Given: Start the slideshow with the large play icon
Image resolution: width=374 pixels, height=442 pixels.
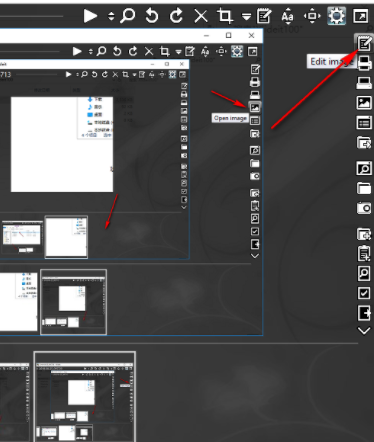Looking at the screenshot, I should tap(90, 16).
